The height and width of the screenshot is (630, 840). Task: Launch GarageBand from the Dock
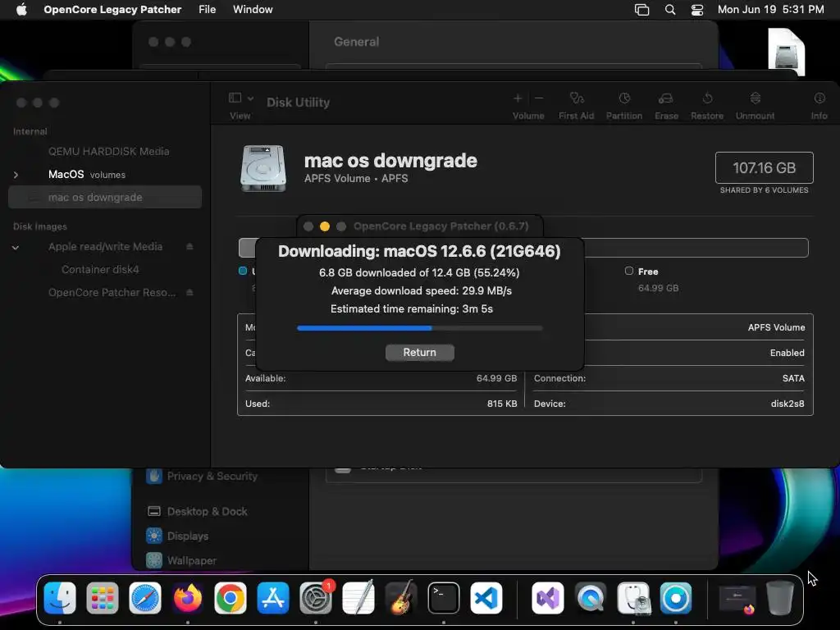[401, 598]
